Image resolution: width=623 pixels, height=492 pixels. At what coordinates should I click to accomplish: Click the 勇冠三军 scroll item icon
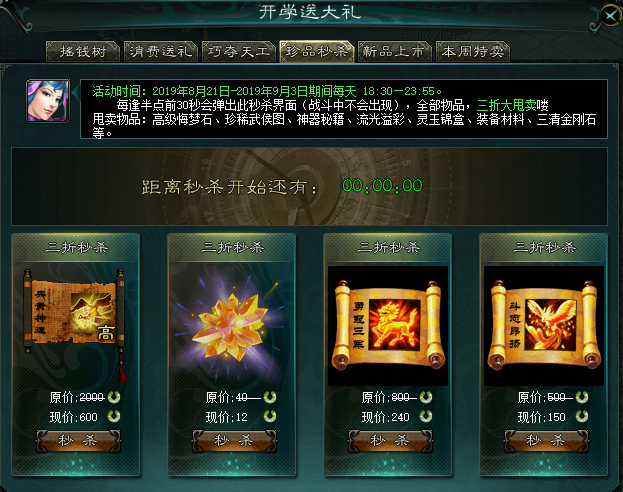(x=388, y=326)
